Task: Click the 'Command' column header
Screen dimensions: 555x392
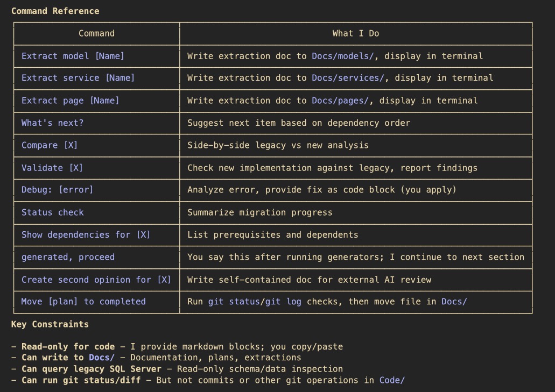Action: point(97,33)
